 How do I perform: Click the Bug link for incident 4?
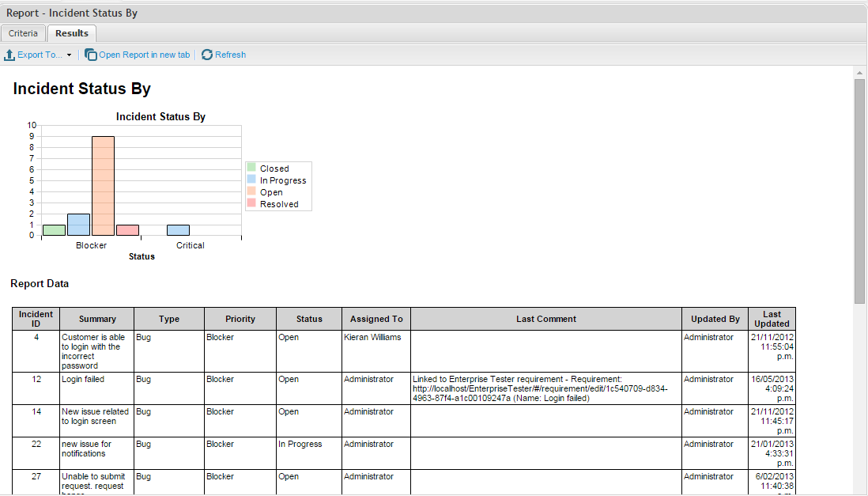142,337
